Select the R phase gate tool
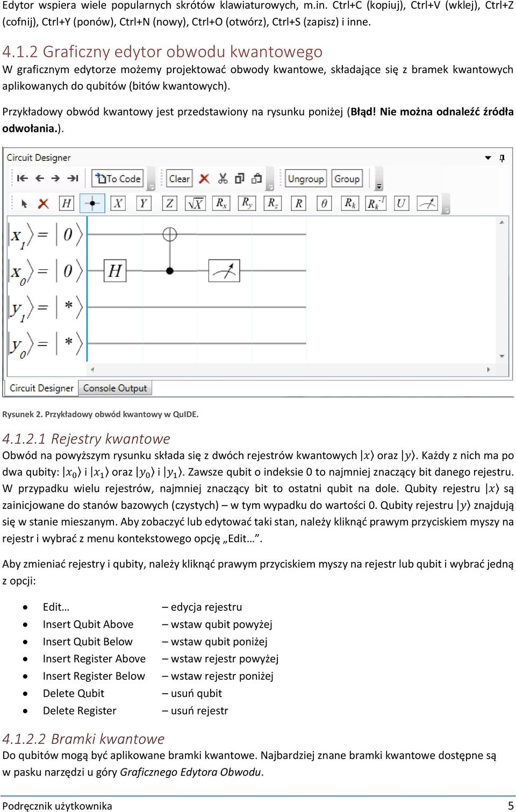516x812 pixels. pyautogui.click(x=298, y=204)
